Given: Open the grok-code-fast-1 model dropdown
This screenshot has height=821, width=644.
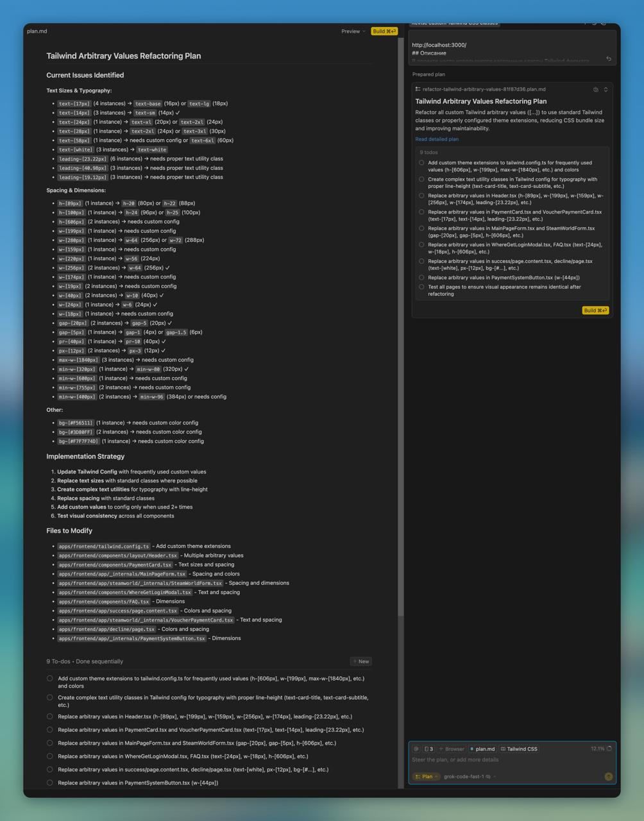Looking at the screenshot, I should point(470,776).
